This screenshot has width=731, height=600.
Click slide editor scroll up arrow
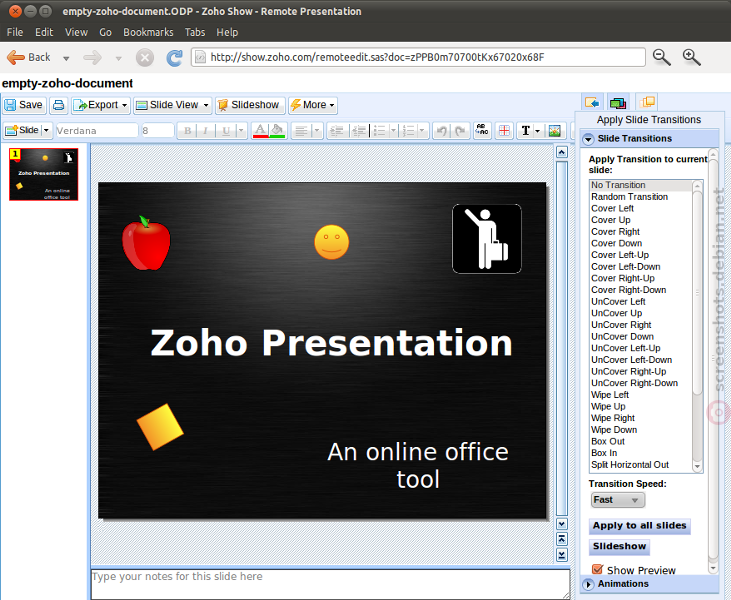(562, 152)
